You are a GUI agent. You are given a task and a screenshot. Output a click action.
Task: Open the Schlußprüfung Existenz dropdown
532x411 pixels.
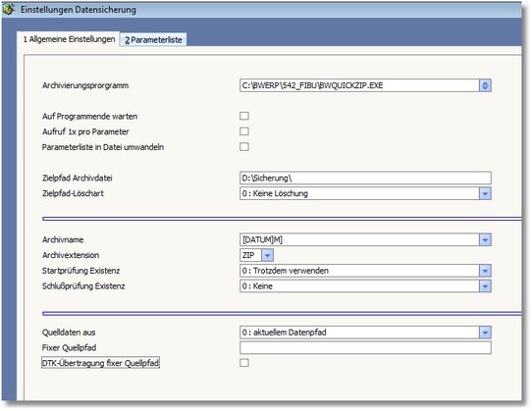485,286
